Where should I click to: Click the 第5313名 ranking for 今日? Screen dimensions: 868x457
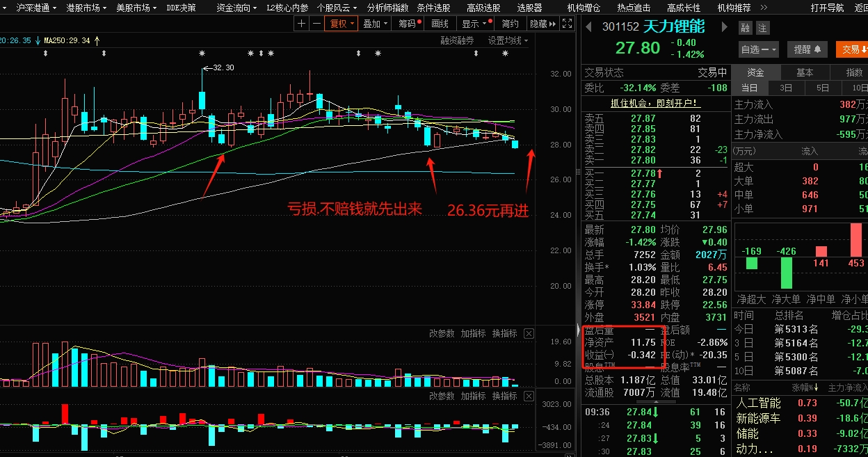(796, 329)
